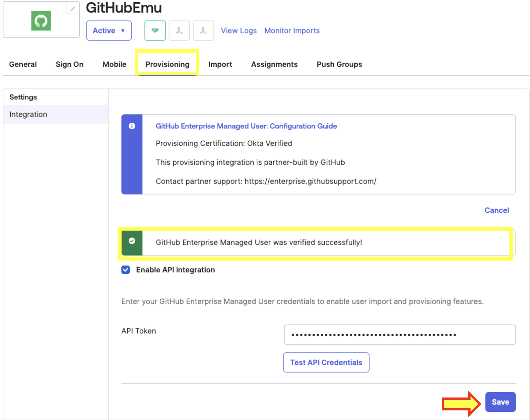Click 'Provisioning Certification: Okta Verified' text
The width and height of the screenshot is (530, 420).
tap(224, 143)
